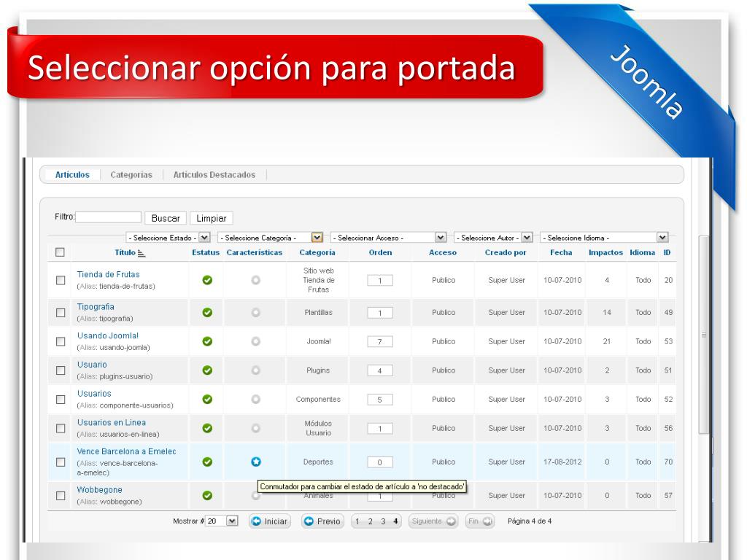Switch to the Categorías tab
The image size is (747, 560).
point(131,175)
